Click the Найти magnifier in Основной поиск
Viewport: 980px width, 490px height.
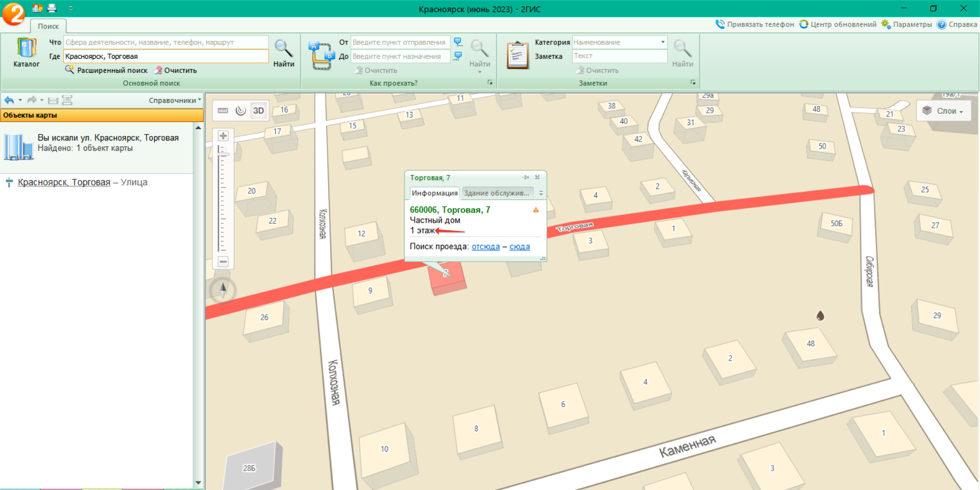coord(283,53)
